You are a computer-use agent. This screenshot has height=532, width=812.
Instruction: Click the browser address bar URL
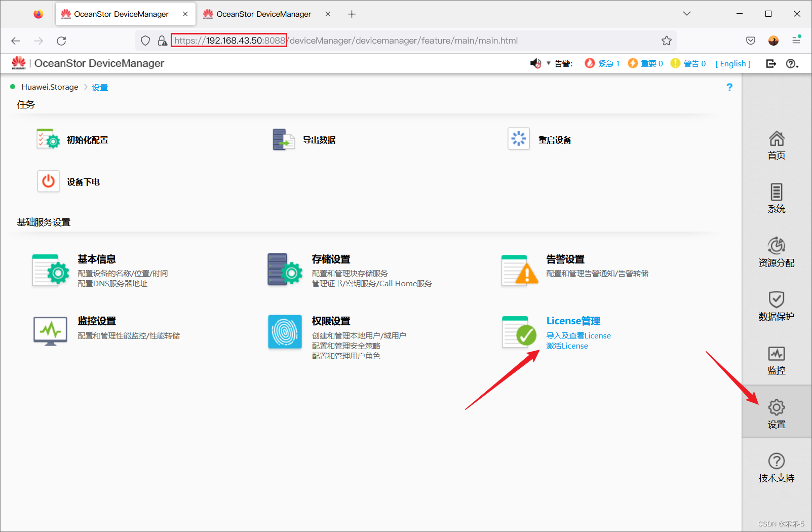point(346,41)
